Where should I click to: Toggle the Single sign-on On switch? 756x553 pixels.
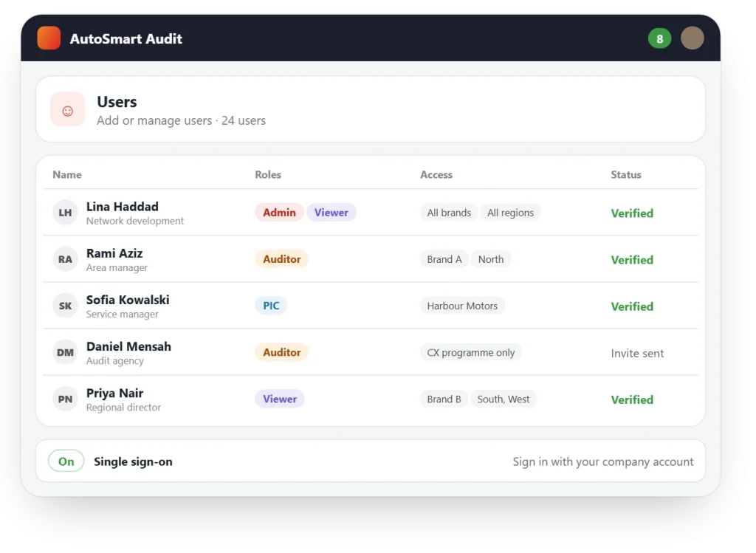tap(66, 461)
